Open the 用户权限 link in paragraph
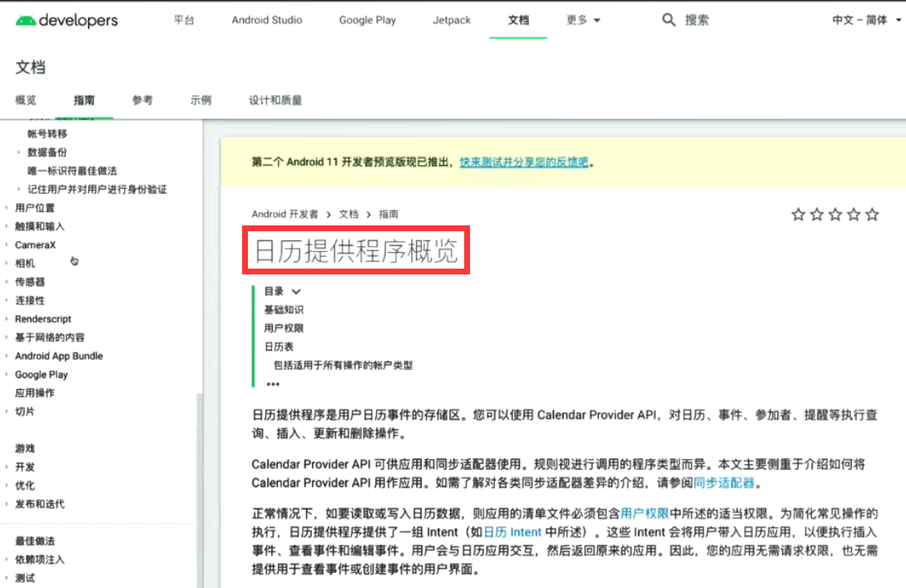Viewport: 906px width, 588px height. point(644,513)
